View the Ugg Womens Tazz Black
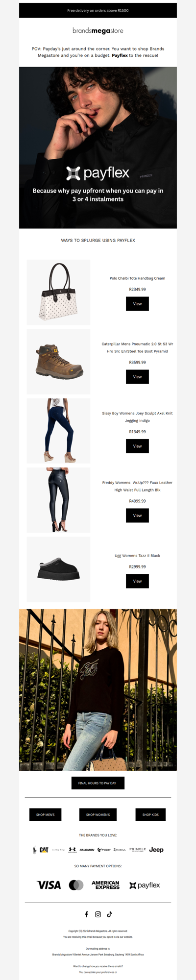Viewport: 196px width, 980px height. click(137, 581)
